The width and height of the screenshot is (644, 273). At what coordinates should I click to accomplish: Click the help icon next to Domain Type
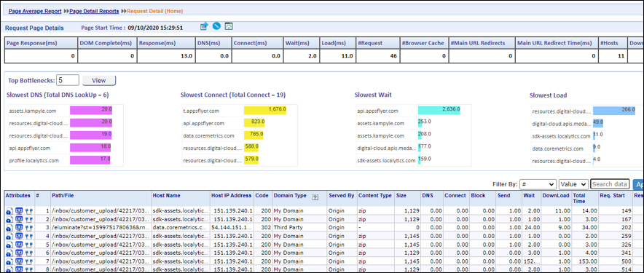(x=315, y=197)
